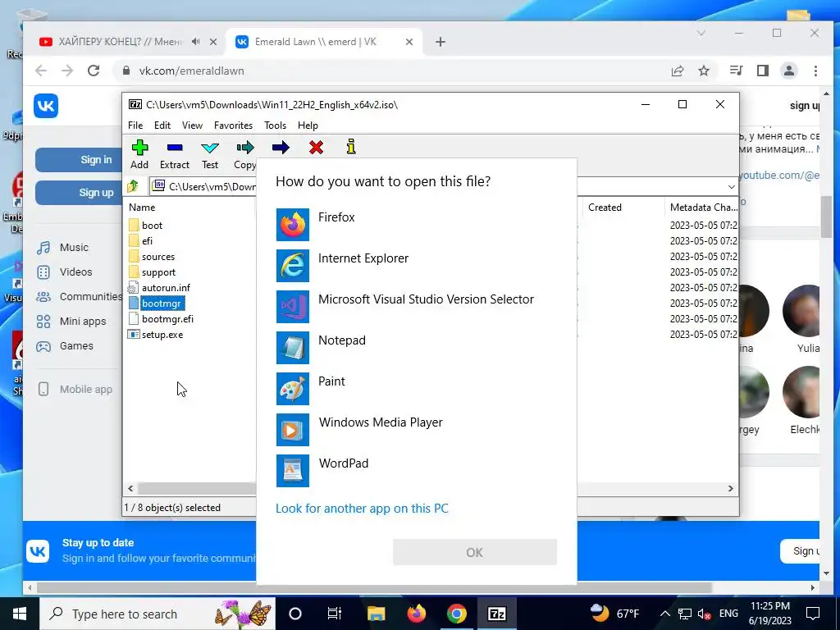Select the support folder in 7-Zip
The width and height of the screenshot is (840, 630).
coord(158,272)
